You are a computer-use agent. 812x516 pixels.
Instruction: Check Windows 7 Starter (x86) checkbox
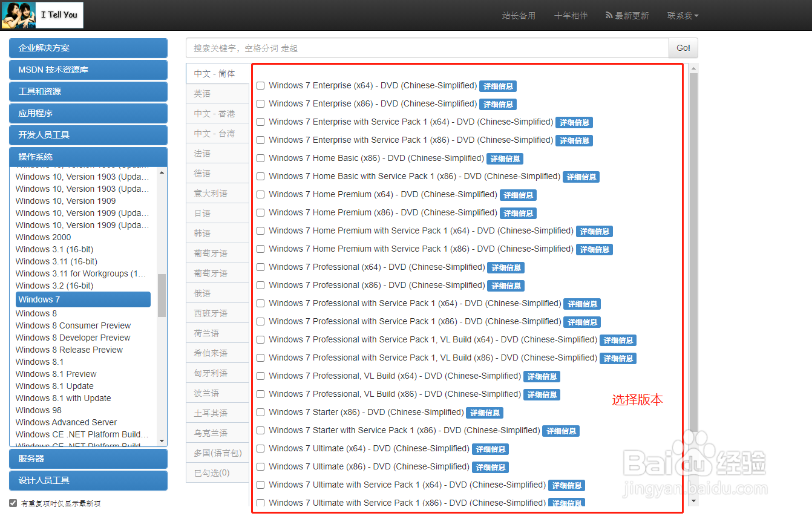point(261,413)
